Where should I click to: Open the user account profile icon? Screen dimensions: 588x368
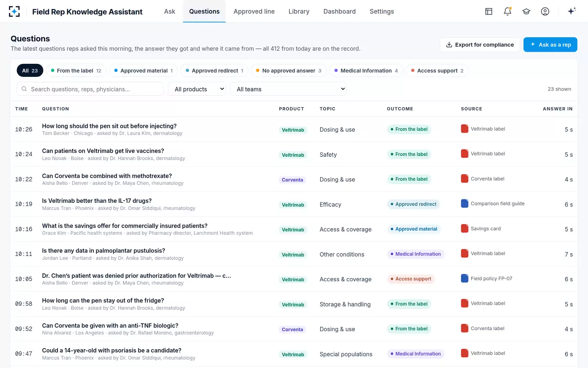[545, 11]
